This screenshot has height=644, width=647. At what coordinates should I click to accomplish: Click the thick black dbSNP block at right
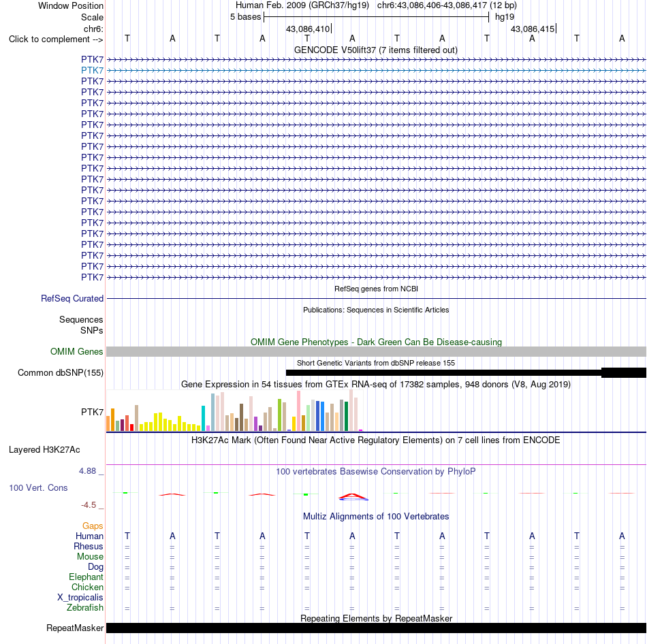(624, 372)
